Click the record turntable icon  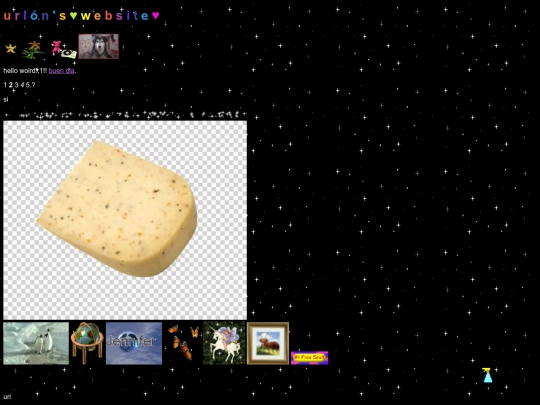[69, 54]
